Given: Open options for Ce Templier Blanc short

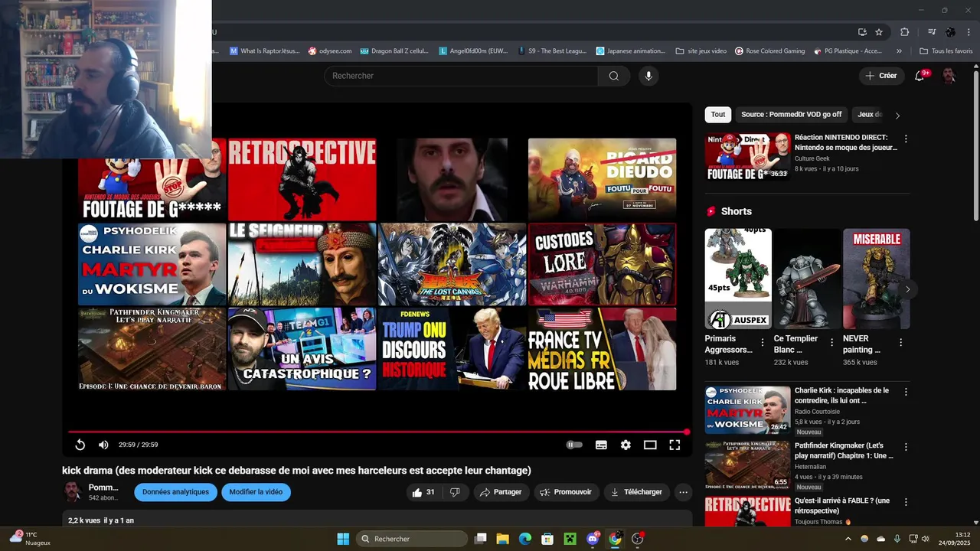Looking at the screenshot, I should pyautogui.click(x=831, y=343).
